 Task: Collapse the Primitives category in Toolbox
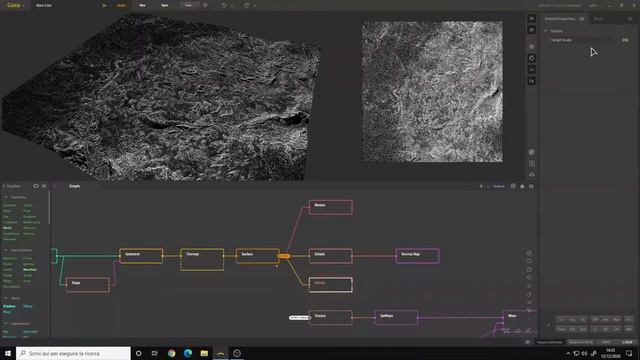pos(6,197)
